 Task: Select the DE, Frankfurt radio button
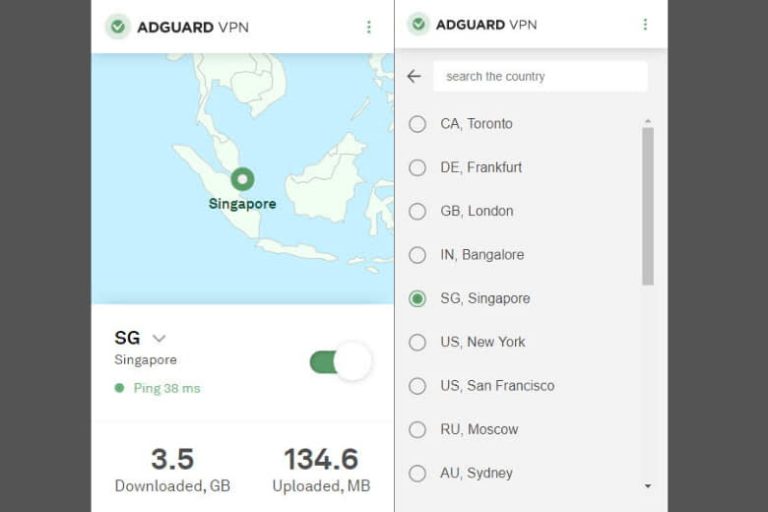(418, 168)
